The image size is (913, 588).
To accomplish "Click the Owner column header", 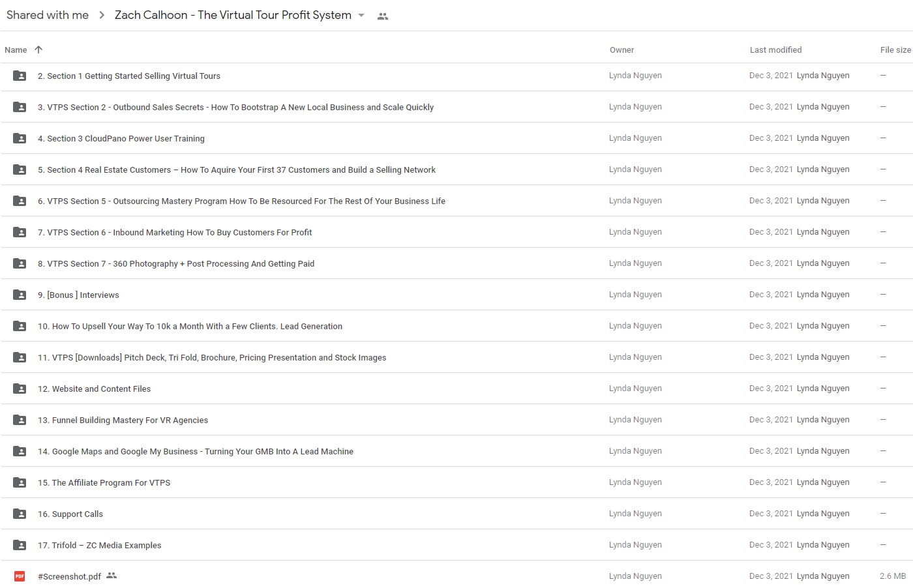I will pos(621,50).
